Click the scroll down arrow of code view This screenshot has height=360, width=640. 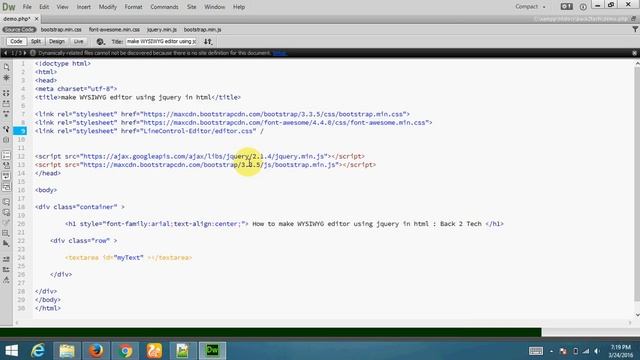click(x=637, y=315)
